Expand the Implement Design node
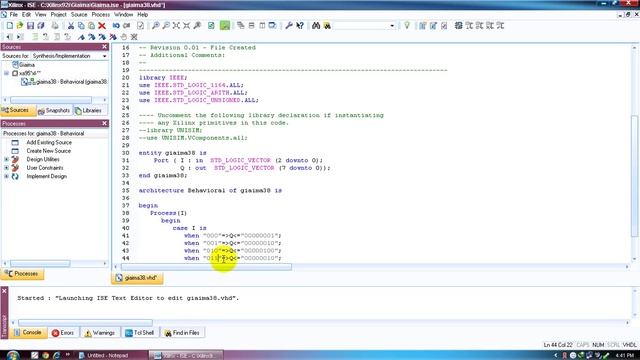 pyautogui.click(x=7, y=176)
